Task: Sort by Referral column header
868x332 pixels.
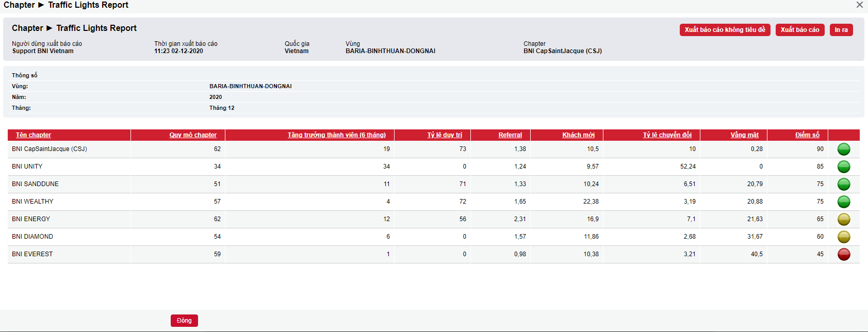Action: pyautogui.click(x=510, y=135)
